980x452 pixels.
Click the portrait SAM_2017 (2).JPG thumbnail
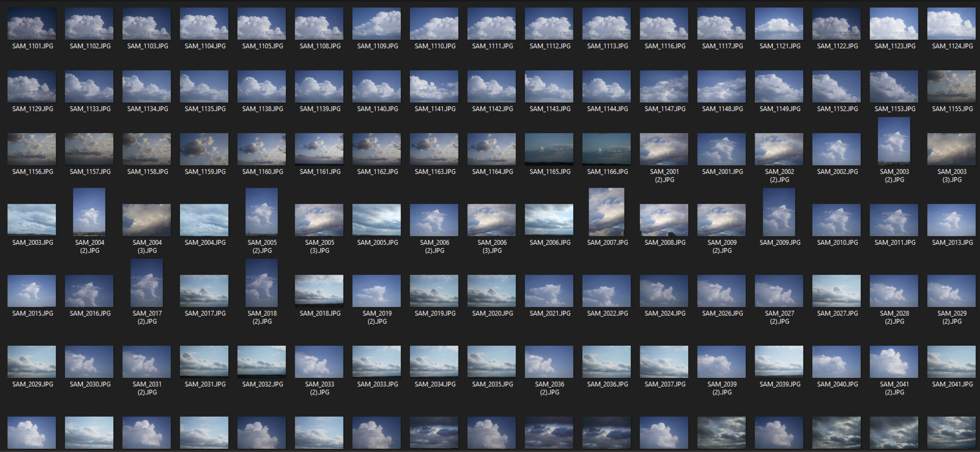[146, 283]
